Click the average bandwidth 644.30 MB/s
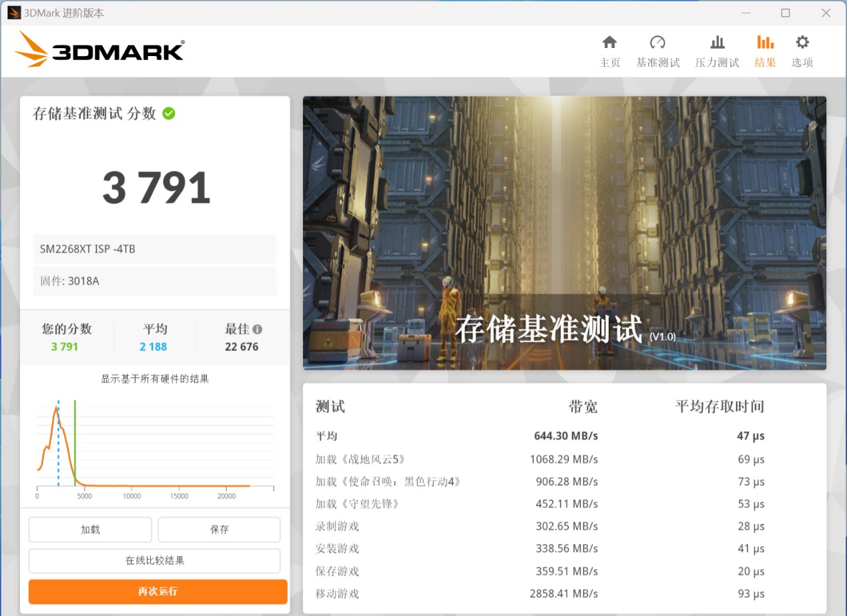This screenshot has width=847, height=616. click(566, 436)
